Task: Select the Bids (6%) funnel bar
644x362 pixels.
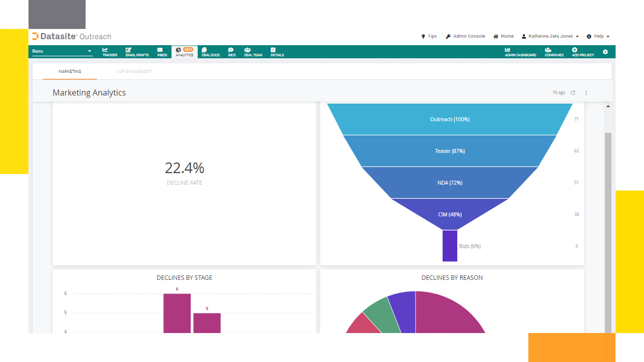Action: [x=450, y=246]
